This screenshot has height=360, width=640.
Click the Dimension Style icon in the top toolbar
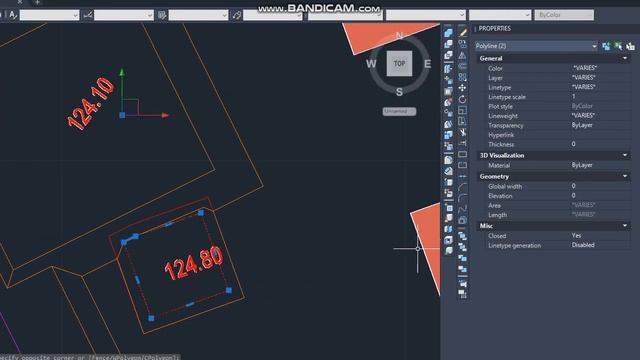[x=87, y=15]
